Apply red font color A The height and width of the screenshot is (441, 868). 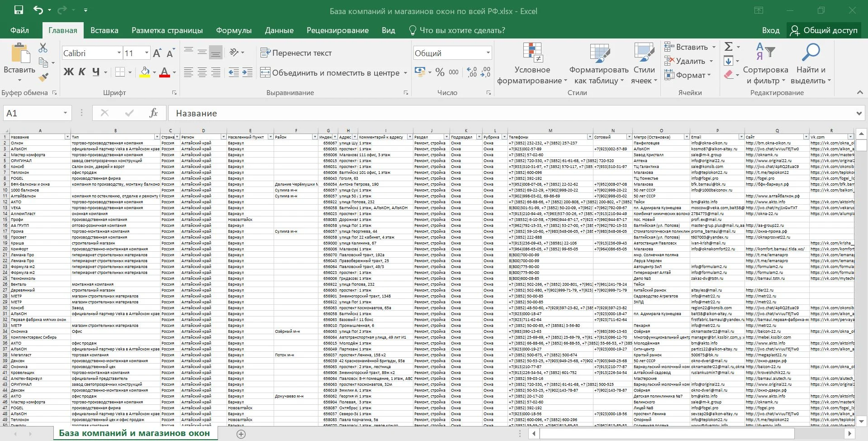pos(165,72)
